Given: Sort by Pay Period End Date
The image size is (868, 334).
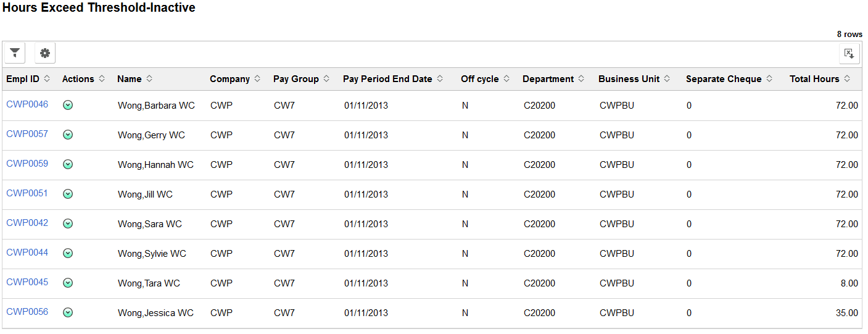Looking at the screenshot, I should [393, 79].
